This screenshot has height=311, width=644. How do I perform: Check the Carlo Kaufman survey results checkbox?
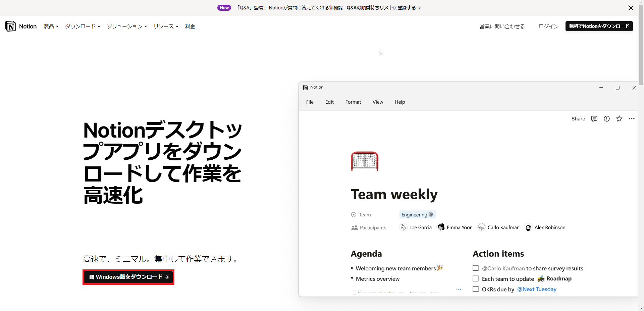click(476, 268)
